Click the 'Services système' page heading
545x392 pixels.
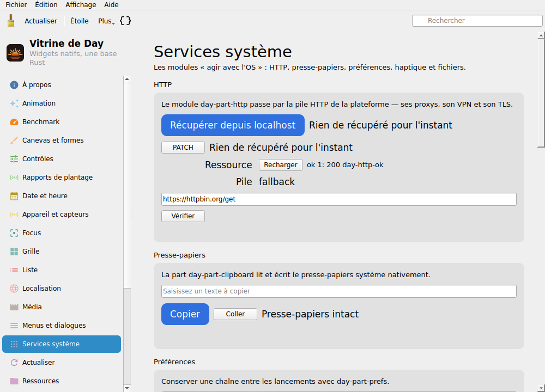click(x=223, y=52)
